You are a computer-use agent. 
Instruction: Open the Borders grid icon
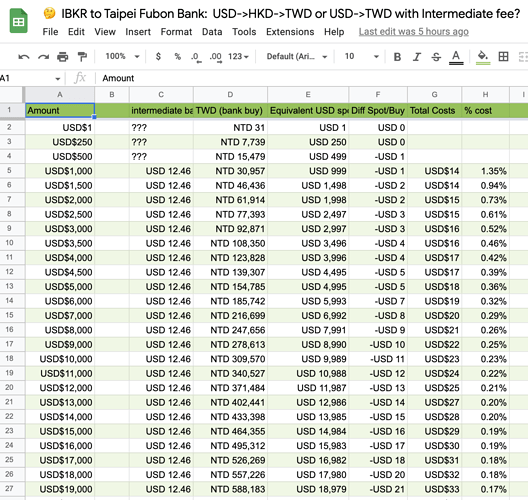pyautogui.click(x=503, y=57)
